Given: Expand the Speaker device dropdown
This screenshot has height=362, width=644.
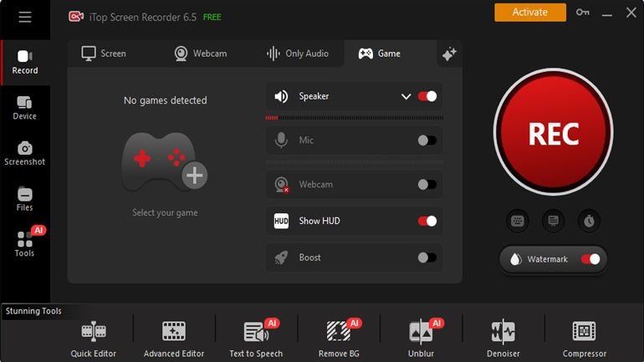Looking at the screenshot, I should coord(406,97).
